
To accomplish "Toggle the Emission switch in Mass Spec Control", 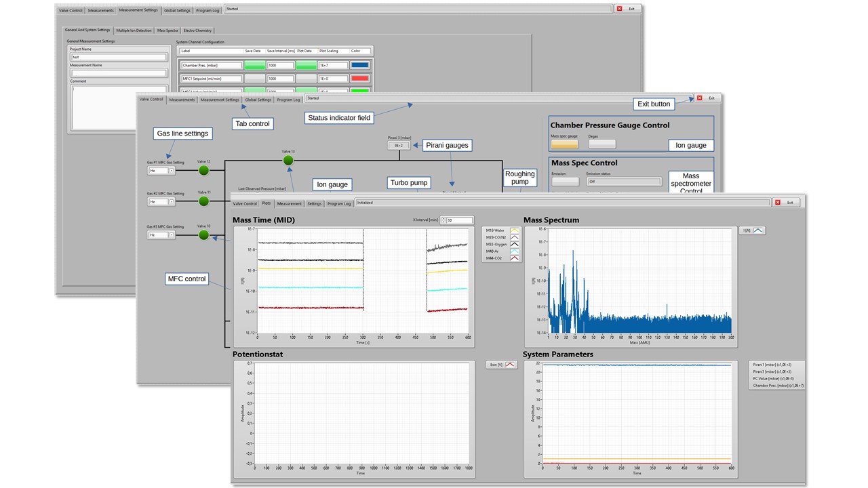I will (565, 180).
